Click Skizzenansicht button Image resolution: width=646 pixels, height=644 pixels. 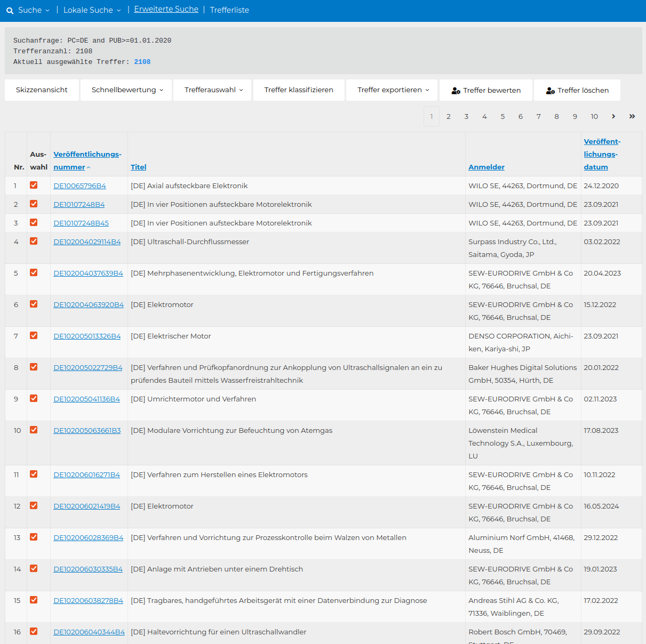click(x=42, y=90)
